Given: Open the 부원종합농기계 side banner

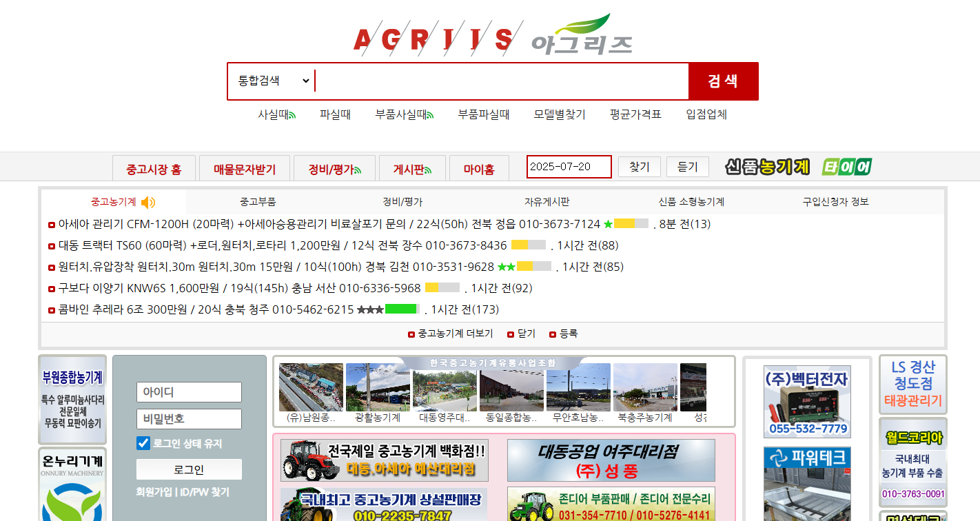Looking at the screenshot, I should point(72,400).
